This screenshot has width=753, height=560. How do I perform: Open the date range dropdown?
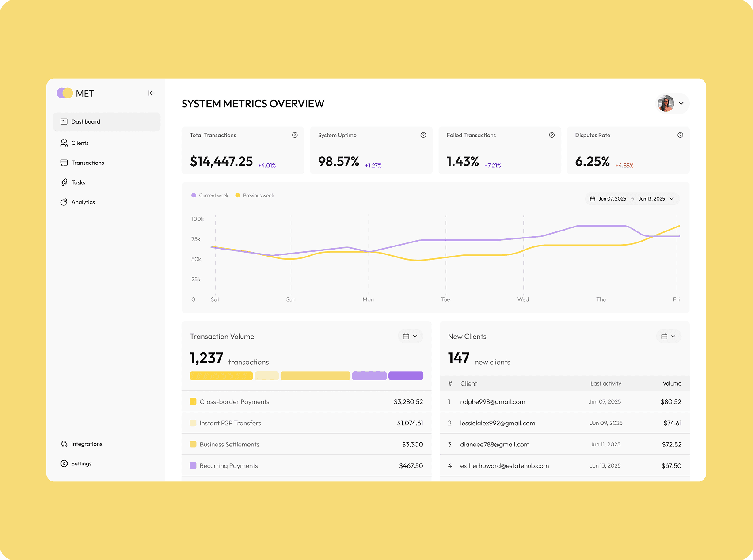pyautogui.click(x=632, y=199)
